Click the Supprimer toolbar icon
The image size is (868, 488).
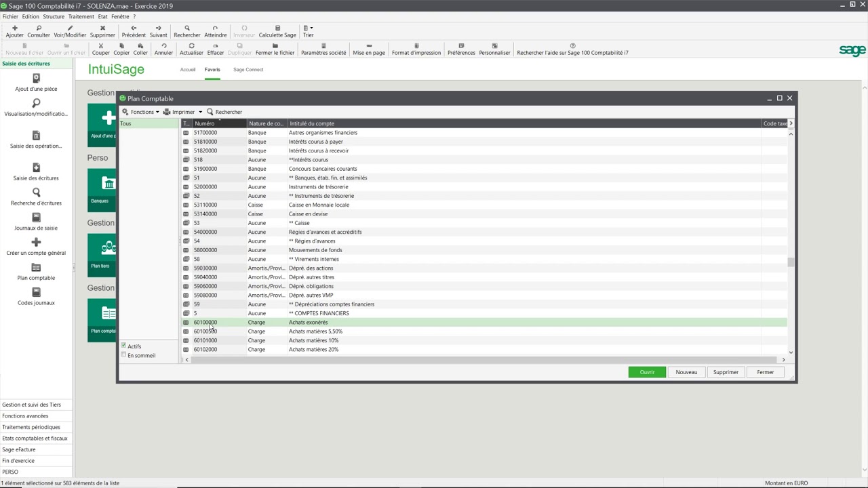pos(102,32)
